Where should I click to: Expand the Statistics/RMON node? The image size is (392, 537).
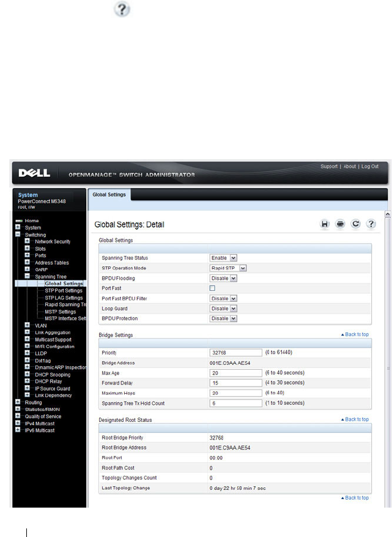coord(18,409)
